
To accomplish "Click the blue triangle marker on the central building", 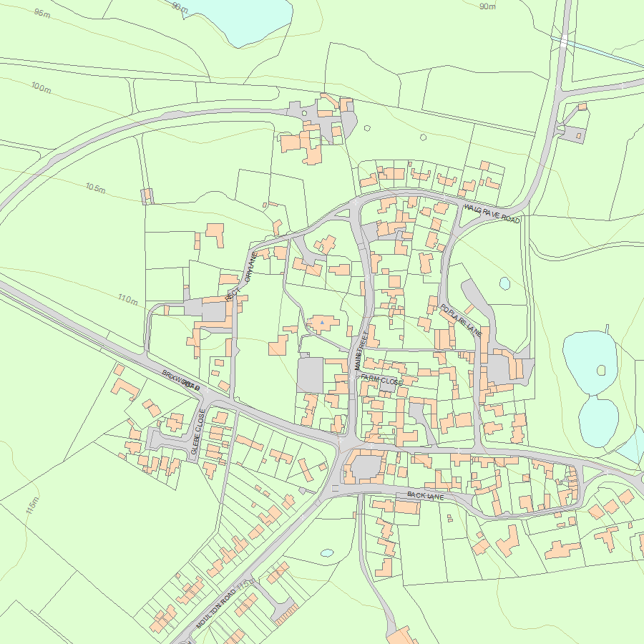I will click(322, 323).
